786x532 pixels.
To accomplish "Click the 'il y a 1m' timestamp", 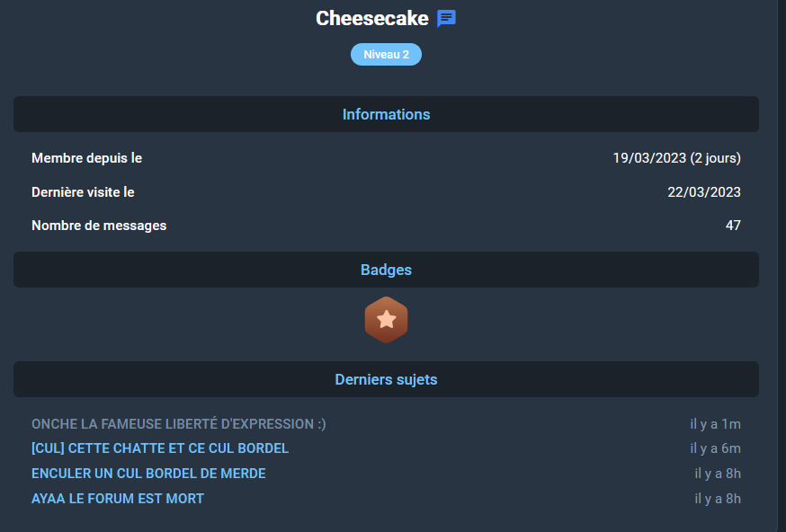I will (x=715, y=424).
